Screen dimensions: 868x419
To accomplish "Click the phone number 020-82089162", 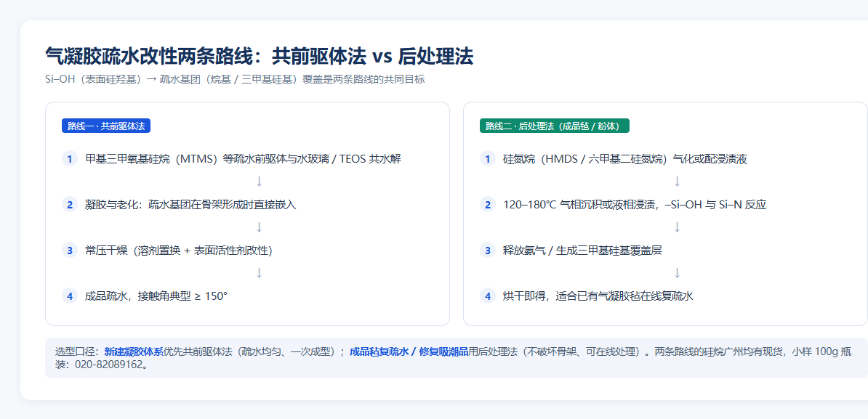I will click(x=107, y=365).
